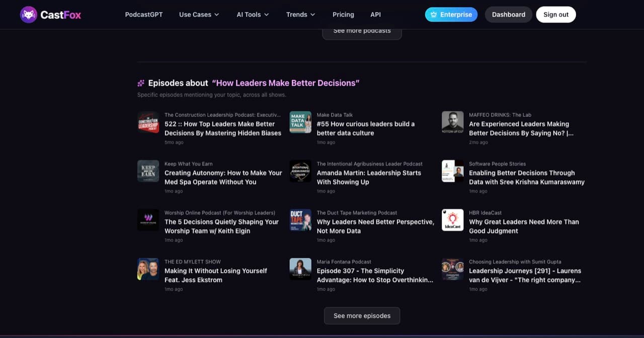Image resolution: width=644 pixels, height=338 pixels.
Task: Click Choosing Leadership with Sumit Gupta name
Action: (515, 261)
